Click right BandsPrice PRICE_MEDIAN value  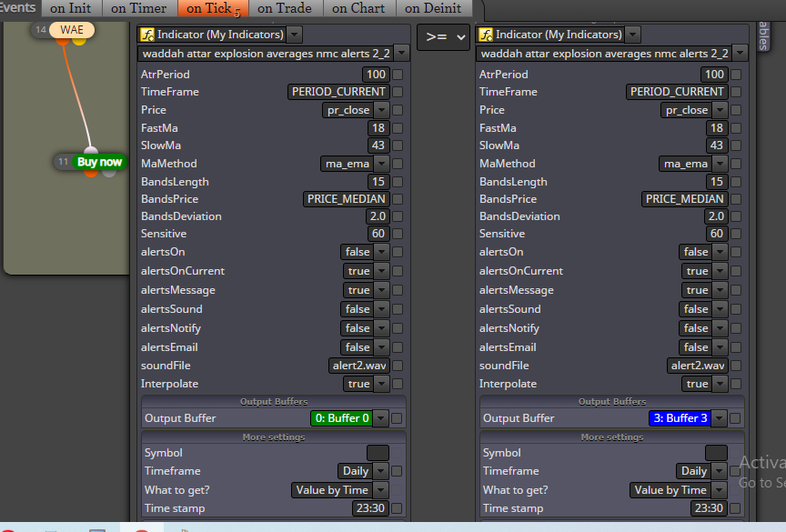pos(684,199)
